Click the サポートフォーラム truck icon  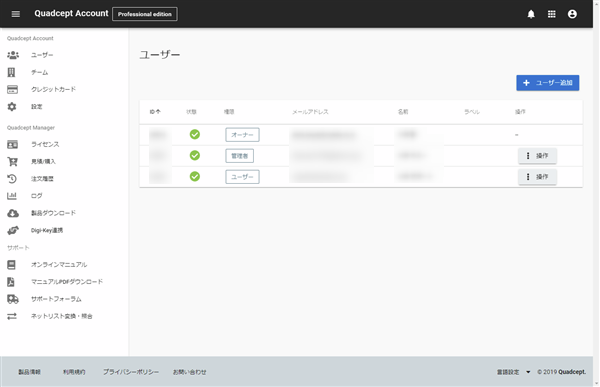(x=13, y=299)
